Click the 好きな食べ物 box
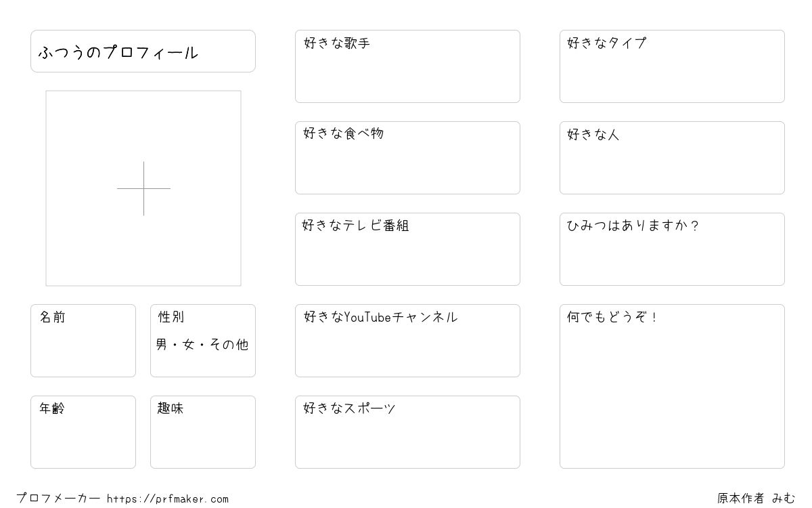The image size is (812, 508). point(407,158)
